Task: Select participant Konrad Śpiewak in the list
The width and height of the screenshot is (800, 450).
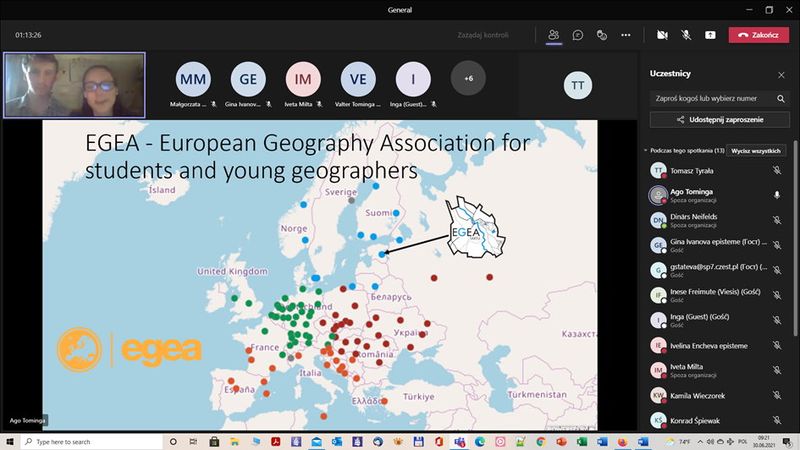Action: 717,420
